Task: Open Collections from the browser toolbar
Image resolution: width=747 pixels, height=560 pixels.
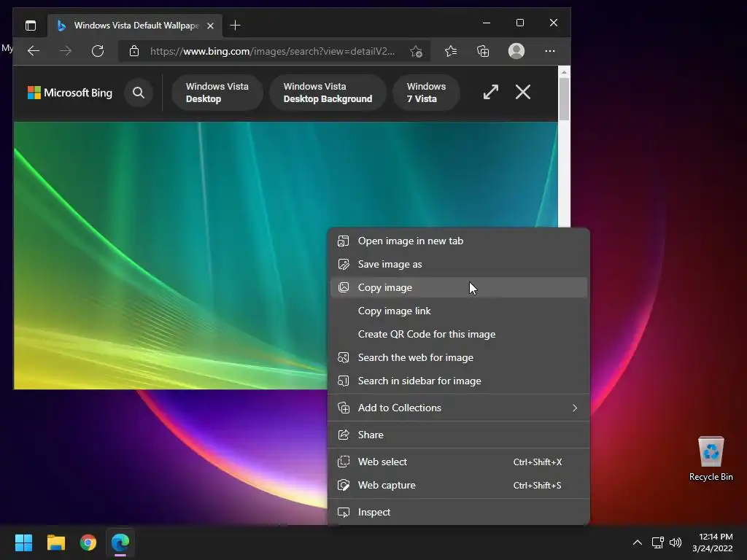Action: tap(483, 51)
